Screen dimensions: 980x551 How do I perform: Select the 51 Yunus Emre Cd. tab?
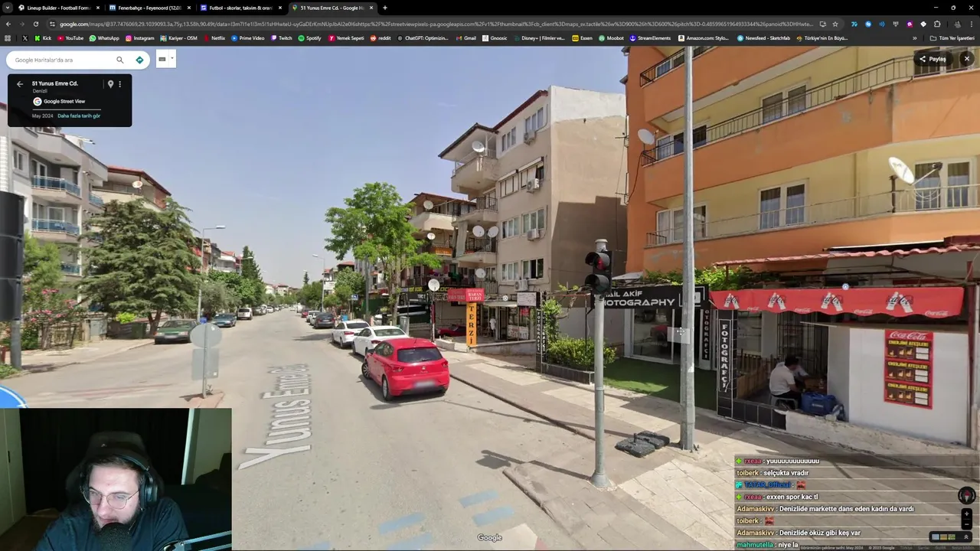(332, 8)
